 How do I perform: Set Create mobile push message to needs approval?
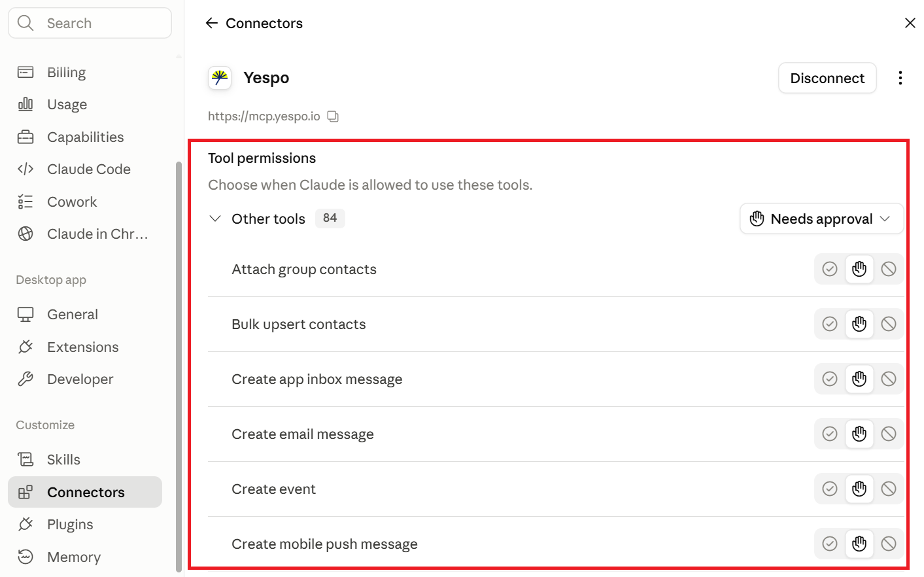coord(859,544)
